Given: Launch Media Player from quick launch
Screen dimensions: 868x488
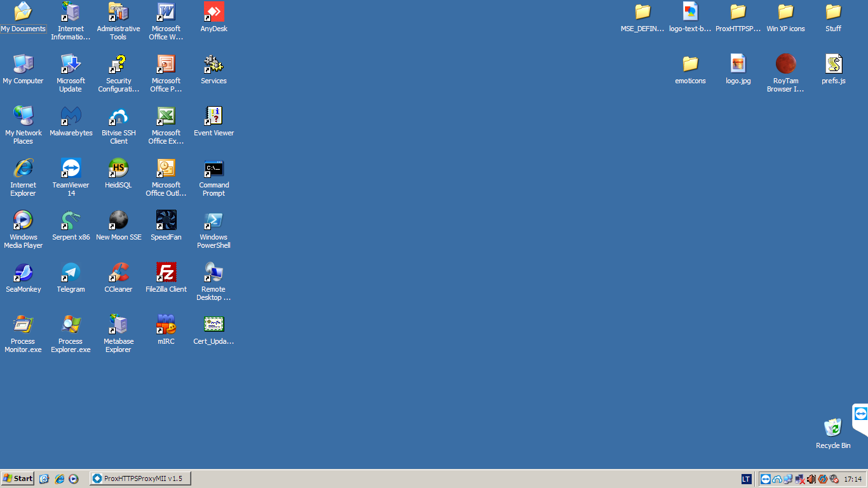Looking at the screenshot, I should point(74,478).
